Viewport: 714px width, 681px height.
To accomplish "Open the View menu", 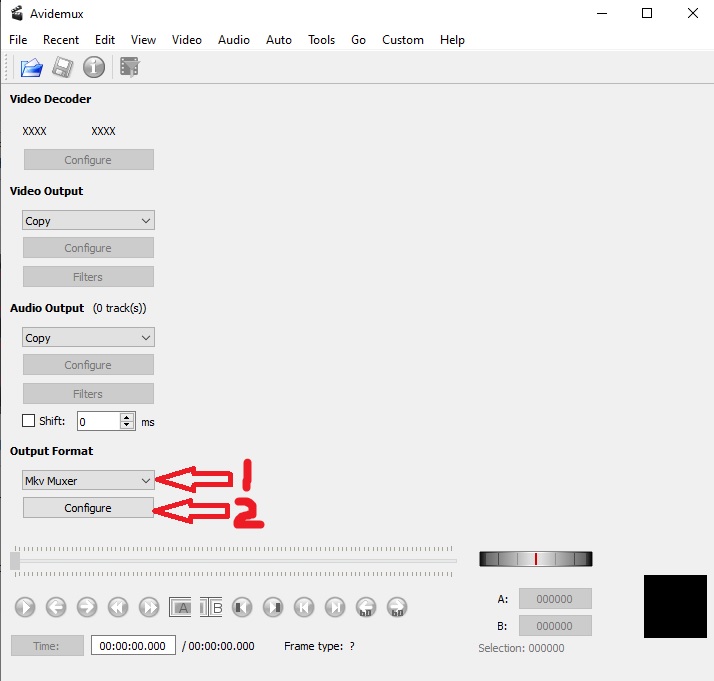I will (143, 40).
